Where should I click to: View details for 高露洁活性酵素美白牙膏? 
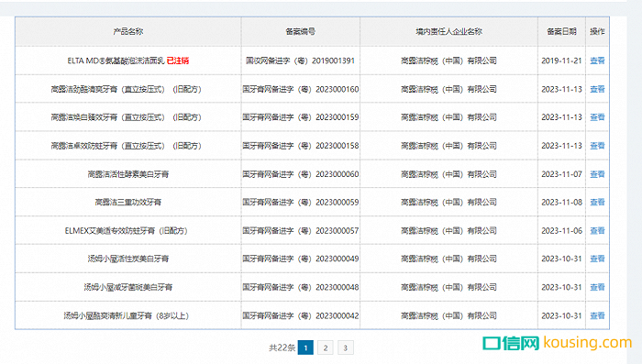(597, 174)
